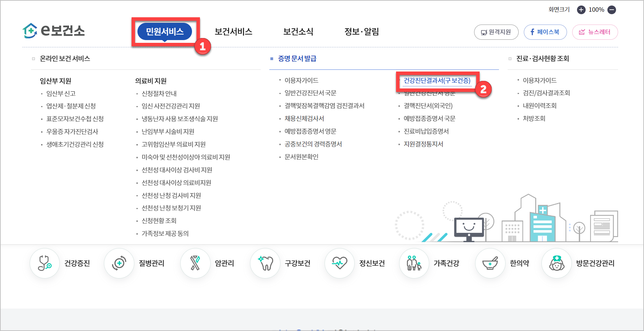Image resolution: width=644 pixels, height=331 pixels.
Task: Select 증명 문서 발급 section heading
Action: (297, 59)
